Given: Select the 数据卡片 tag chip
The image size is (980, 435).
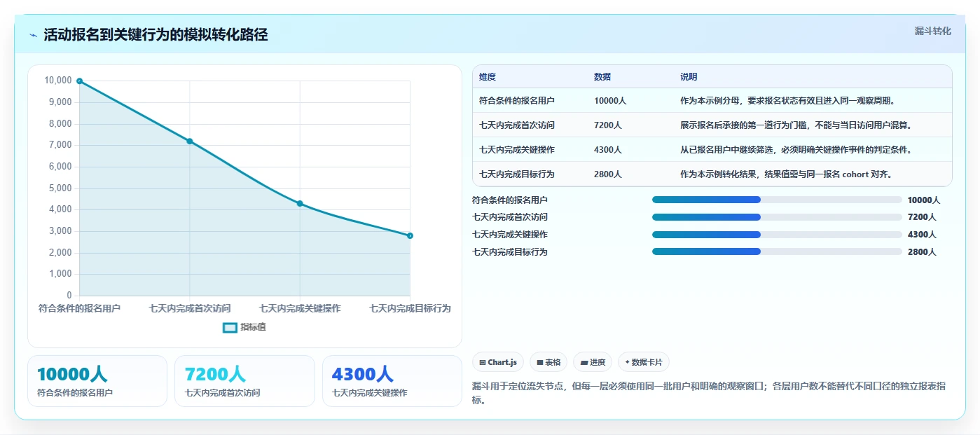Looking at the screenshot, I should pos(644,362).
